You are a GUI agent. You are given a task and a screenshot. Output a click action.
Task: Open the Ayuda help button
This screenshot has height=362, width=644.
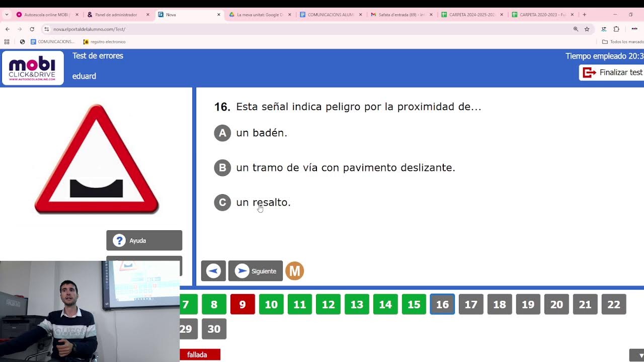coord(144,240)
